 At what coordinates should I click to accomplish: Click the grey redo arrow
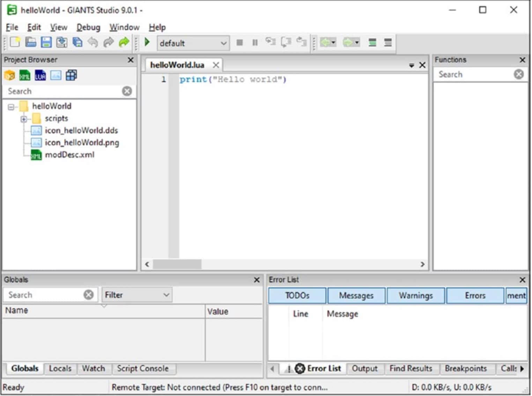pos(109,42)
